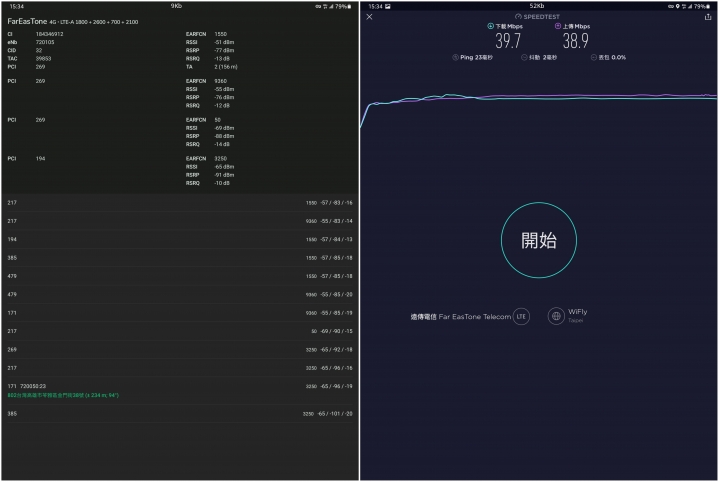Tap the 9Kb network speed indicator in the FarEasTone cell info status bar
Screen dimensions: 720x482
[x=176, y=6]
